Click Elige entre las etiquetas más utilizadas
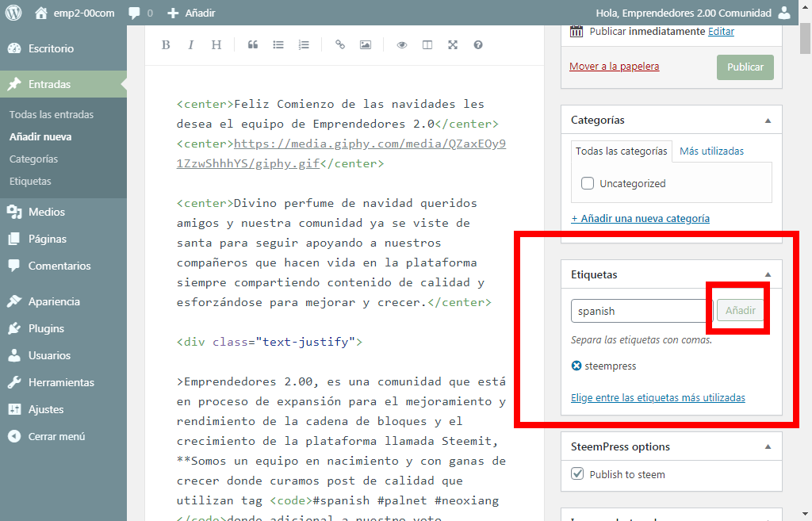Viewport: 812px width, 521px height. click(x=657, y=398)
